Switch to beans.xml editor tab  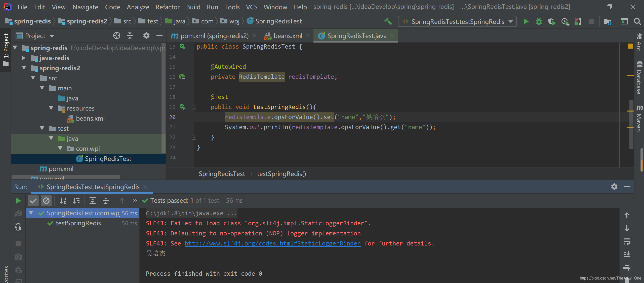[287, 36]
